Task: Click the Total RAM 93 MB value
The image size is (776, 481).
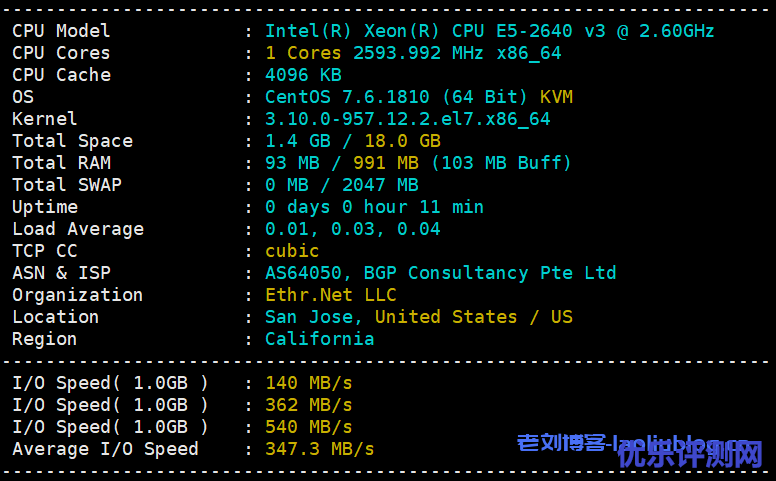Action: point(287,163)
